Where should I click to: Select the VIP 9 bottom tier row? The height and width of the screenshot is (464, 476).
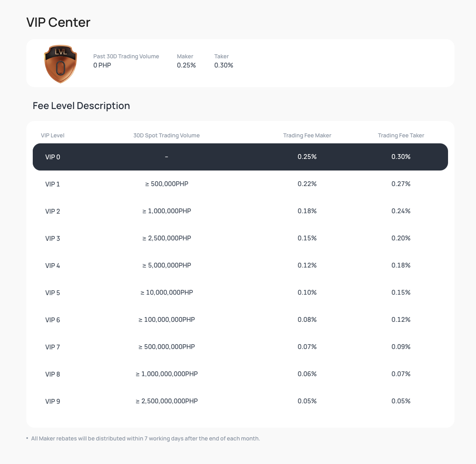point(240,401)
